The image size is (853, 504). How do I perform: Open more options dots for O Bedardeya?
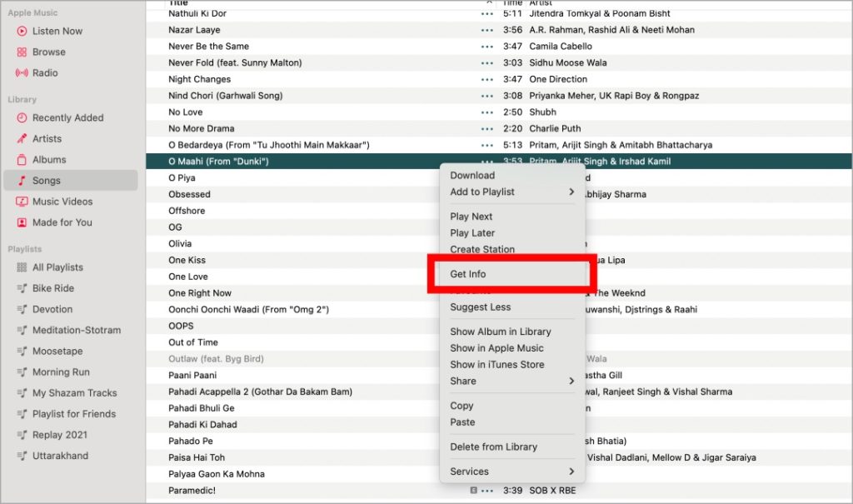click(486, 145)
